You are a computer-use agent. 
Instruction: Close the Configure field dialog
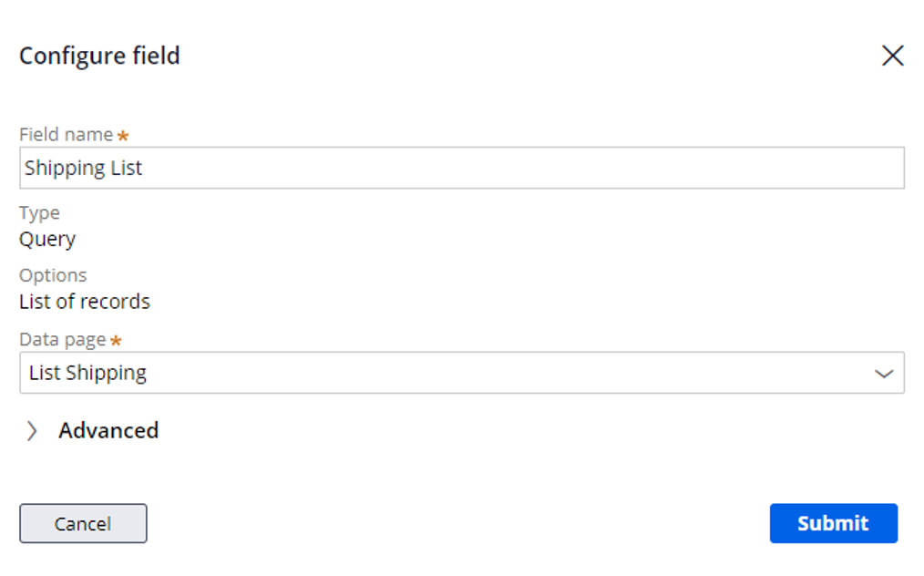pyautogui.click(x=892, y=56)
